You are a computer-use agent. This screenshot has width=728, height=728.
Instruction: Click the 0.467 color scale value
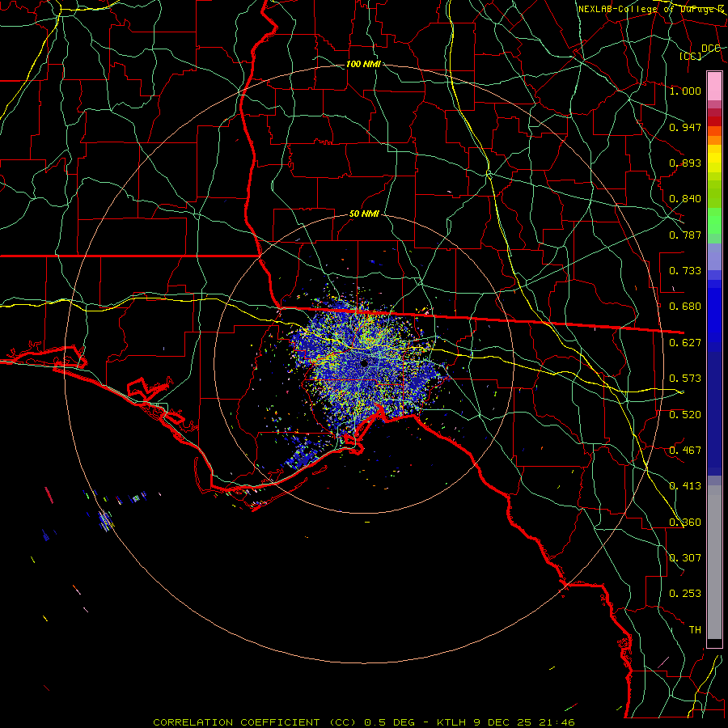(685, 451)
